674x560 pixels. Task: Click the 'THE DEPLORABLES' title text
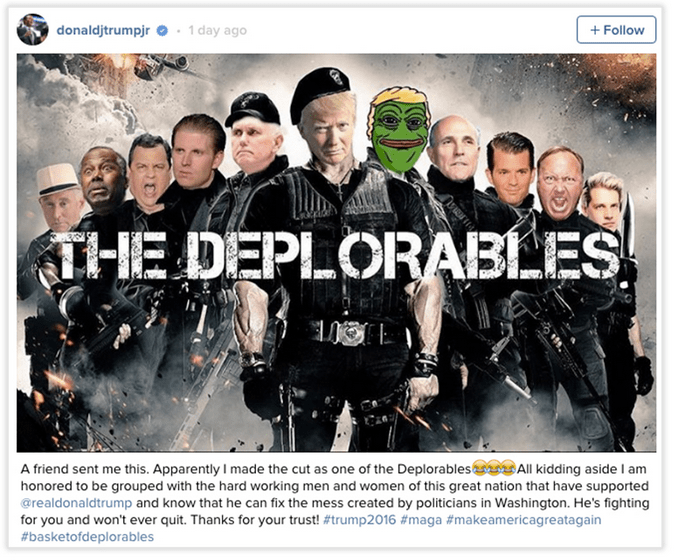click(337, 256)
